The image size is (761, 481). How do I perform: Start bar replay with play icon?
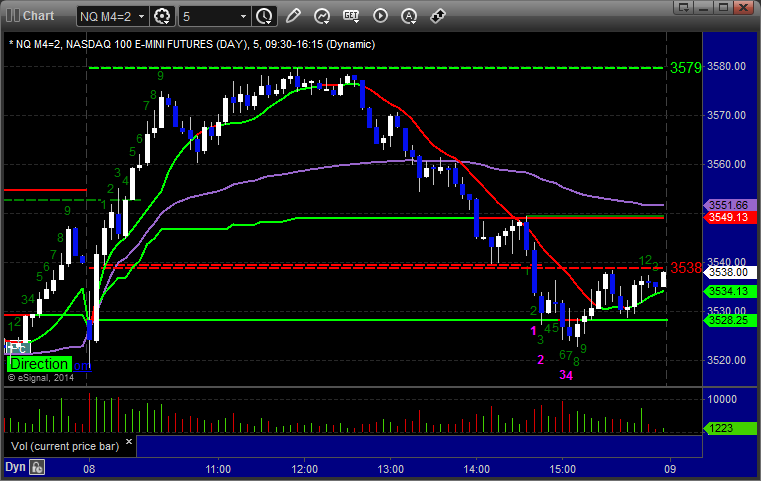click(x=380, y=16)
